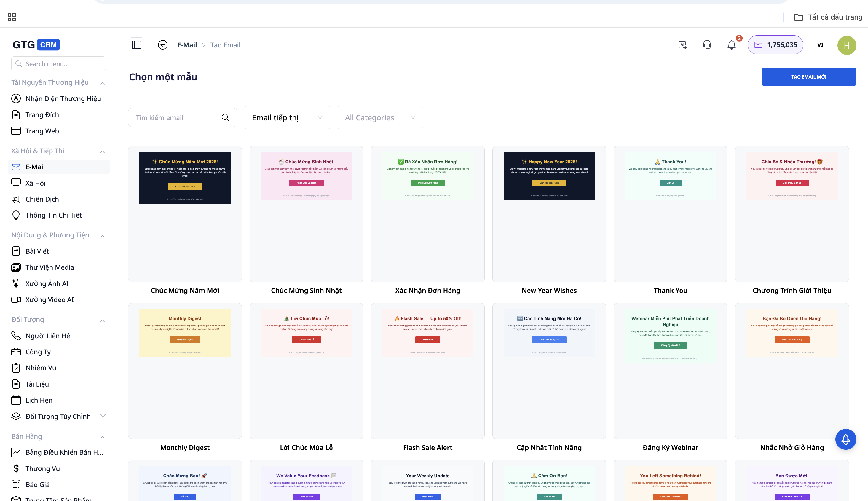This screenshot has height=501, width=868.
Task: Open Người Liên Hệ menu item
Action: tap(47, 336)
